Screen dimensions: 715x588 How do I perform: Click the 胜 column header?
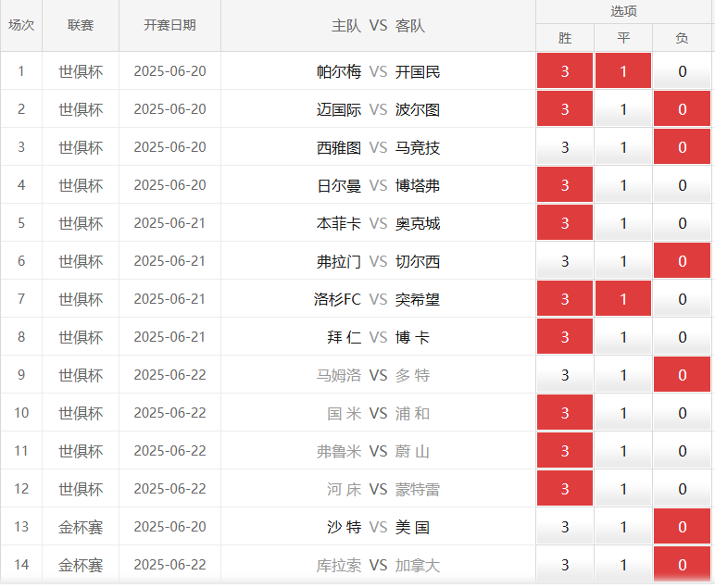pyautogui.click(x=565, y=38)
